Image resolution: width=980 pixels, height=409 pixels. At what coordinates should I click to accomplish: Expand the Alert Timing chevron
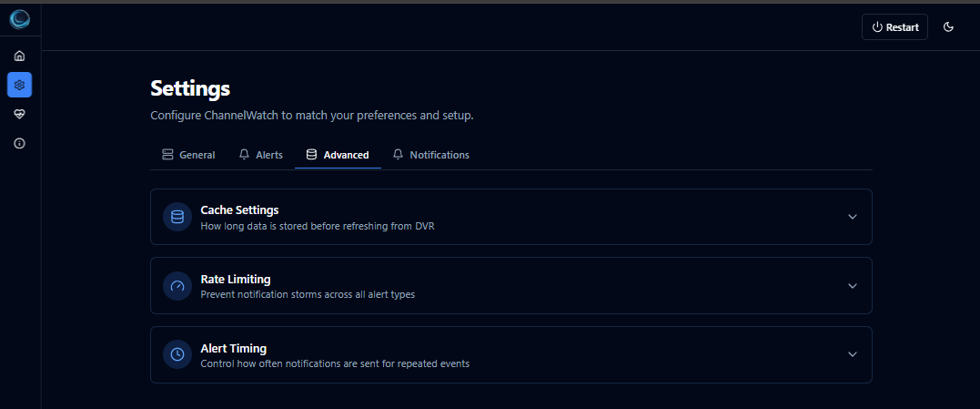tap(853, 354)
